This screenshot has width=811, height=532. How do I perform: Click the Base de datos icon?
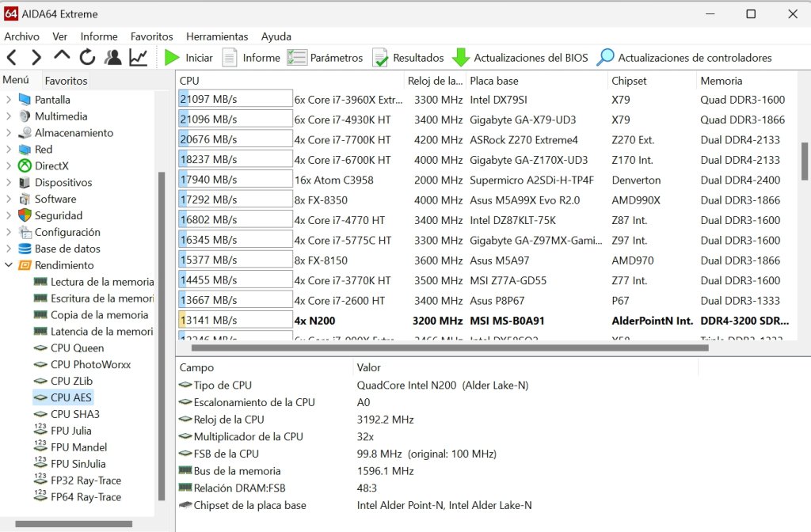tap(25, 249)
